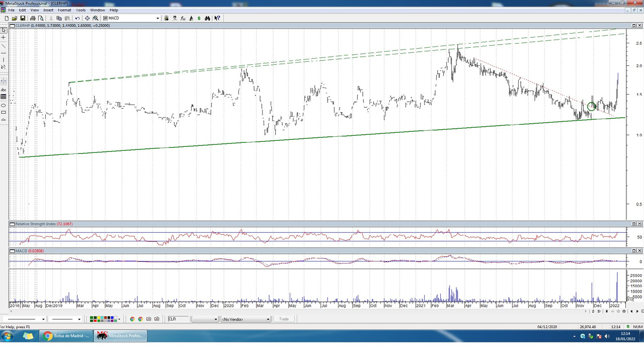Open the Format menu
Image resolution: width=644 pixels, height=362 pixels.
64,10
